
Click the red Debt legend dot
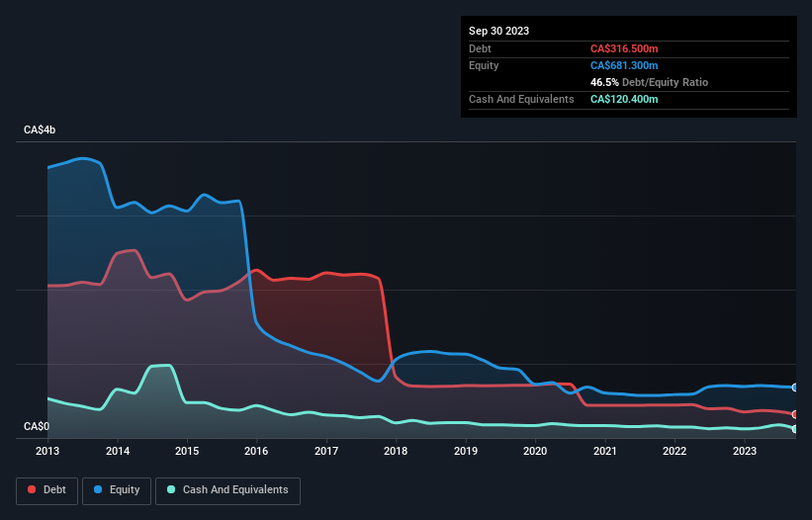[32, 489]
